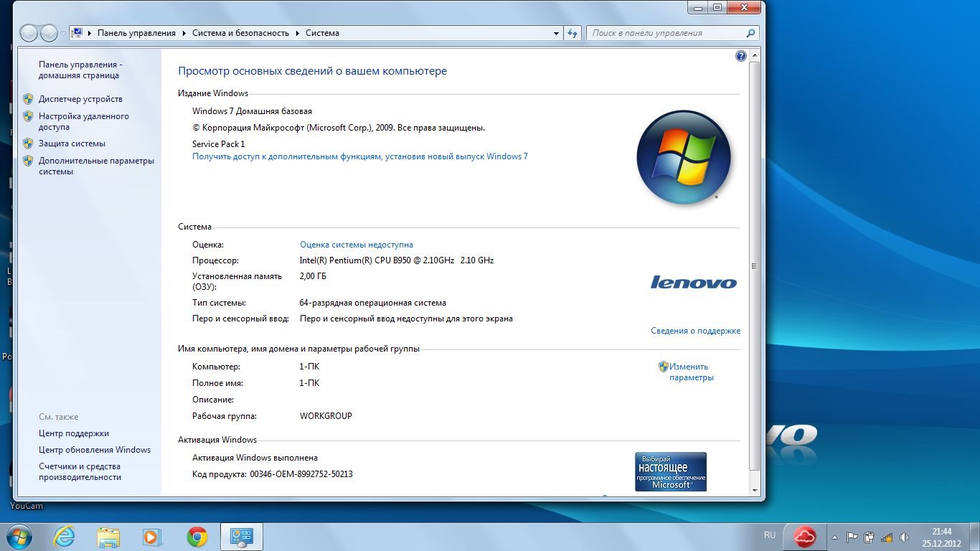The image size is (980, 551).
Task: Click the genuine Microsoft software badge
Action: pos(671,471)
